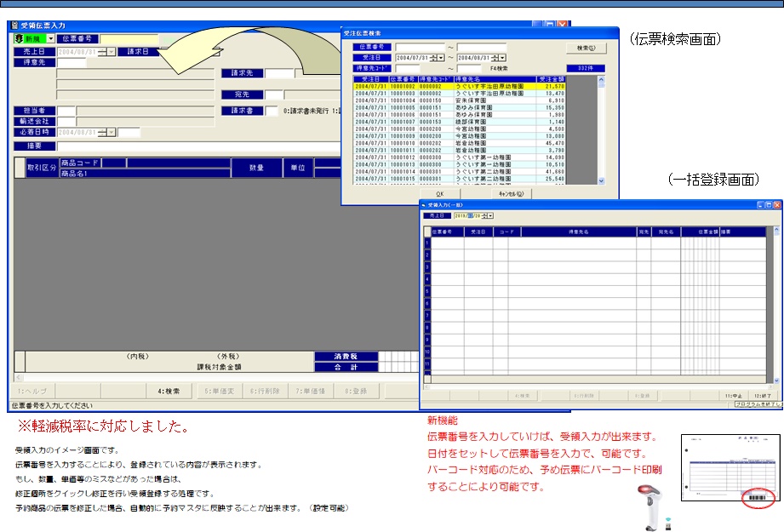Click the 必着日時 date spinner
This screenshot has height=532, width=784.
click(102, 133)
